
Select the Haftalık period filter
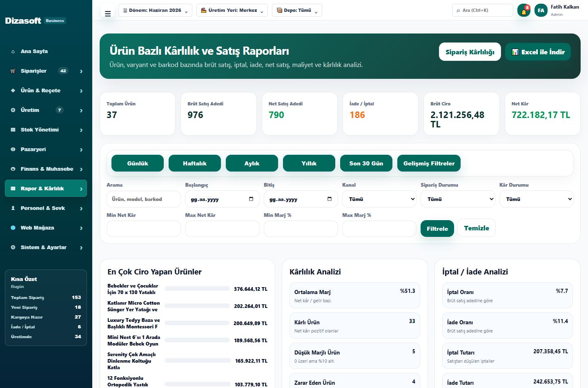pos(195,163)
